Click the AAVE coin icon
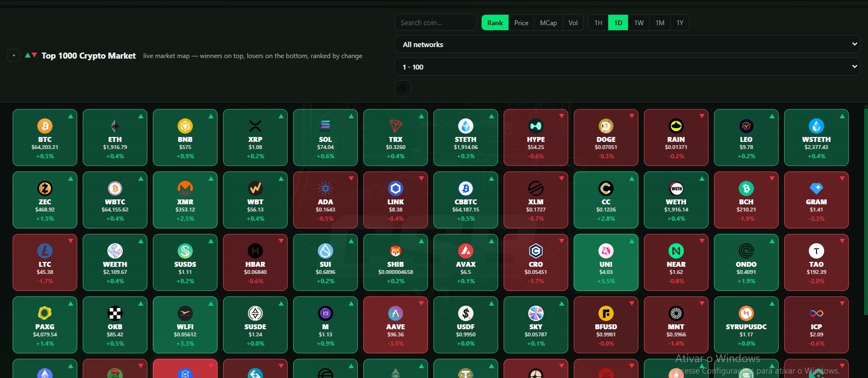 coord(396,313)
